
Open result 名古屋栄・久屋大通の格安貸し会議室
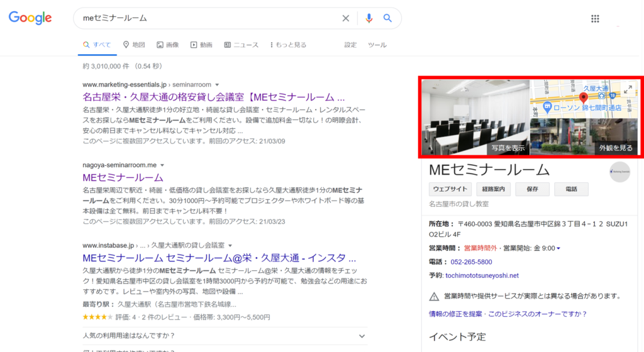[214, 97]
